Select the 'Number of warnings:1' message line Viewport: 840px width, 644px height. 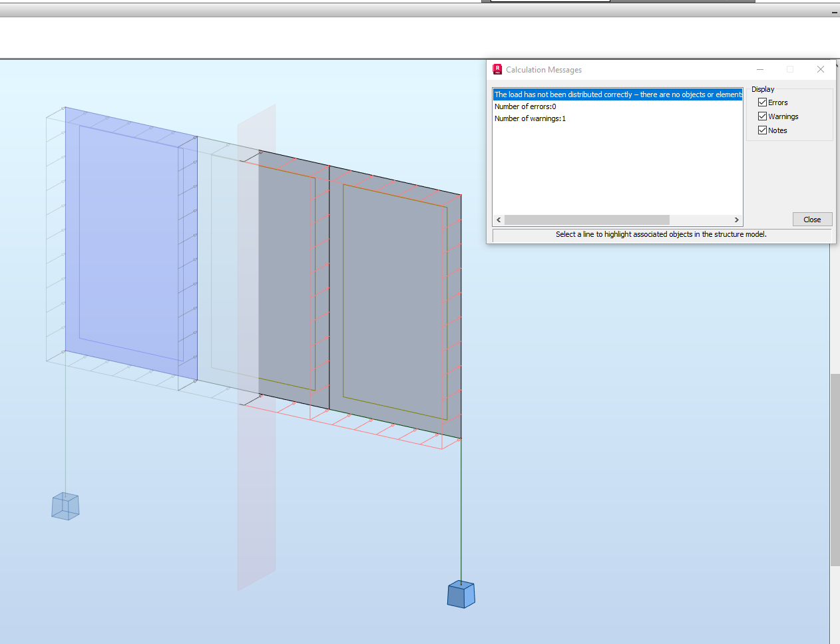[x=529, y=118]
